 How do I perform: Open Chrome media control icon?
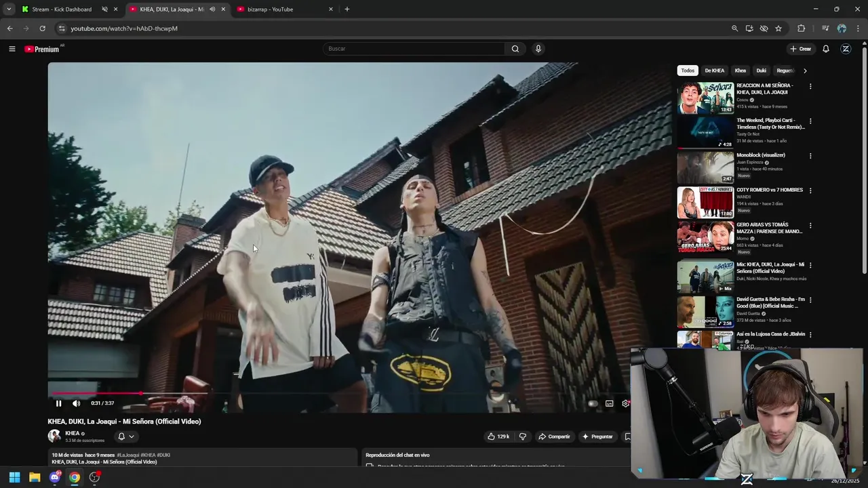[825, 28]
